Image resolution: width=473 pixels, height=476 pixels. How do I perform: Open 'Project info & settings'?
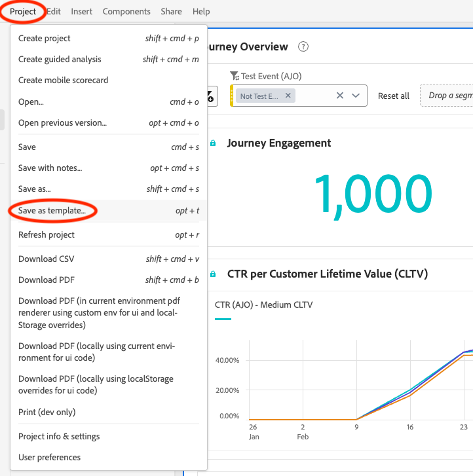click(59, 436)
